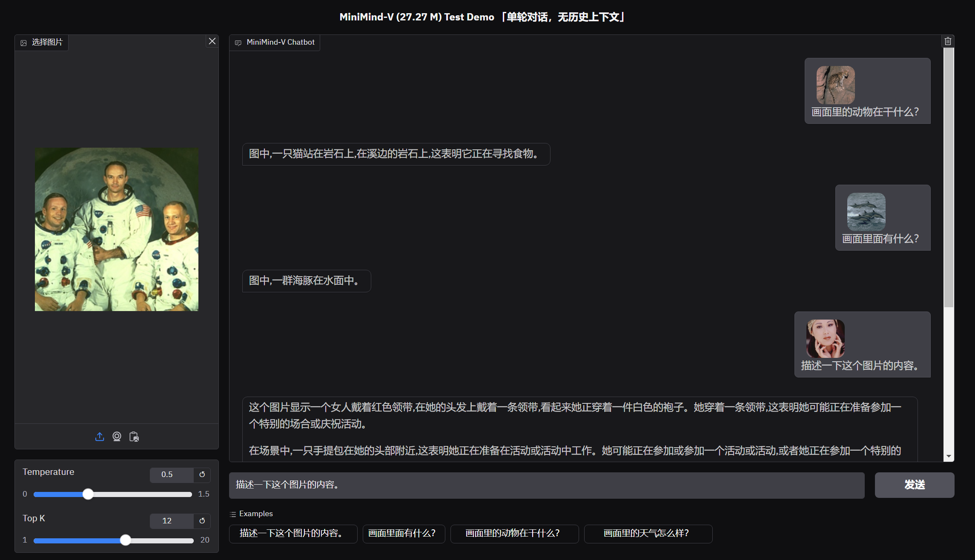Click the upload image icon

pos(100,437)
